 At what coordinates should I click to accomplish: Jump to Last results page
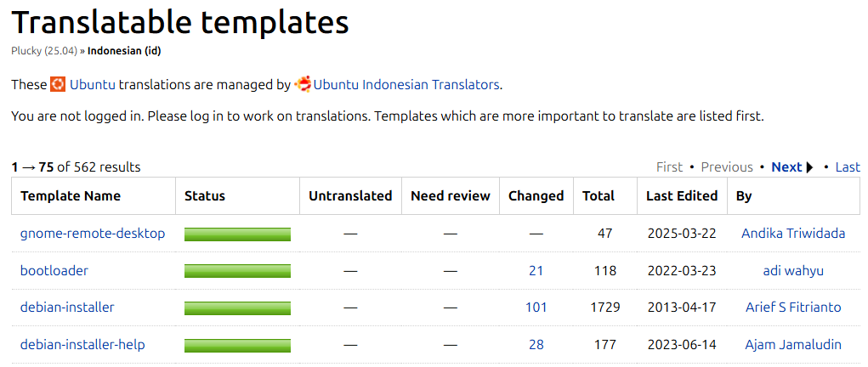click(x=848, y=167)
